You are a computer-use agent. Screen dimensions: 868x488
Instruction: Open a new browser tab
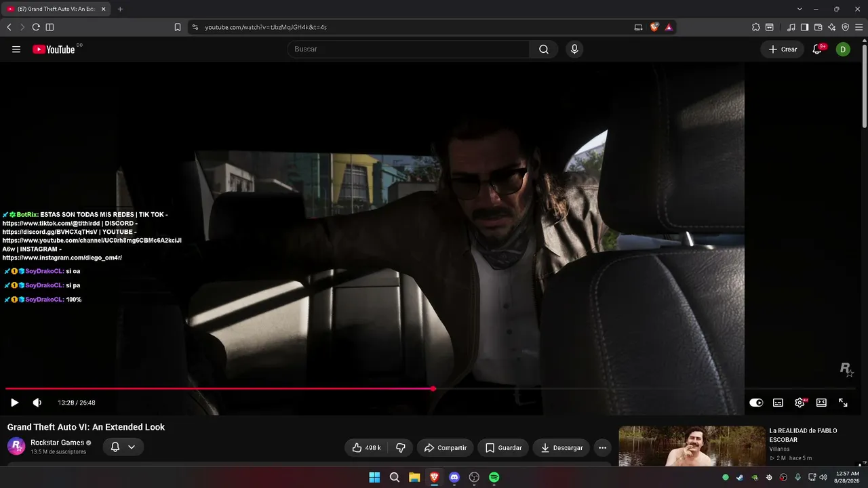pyautogui.click(x=120, y=9)
